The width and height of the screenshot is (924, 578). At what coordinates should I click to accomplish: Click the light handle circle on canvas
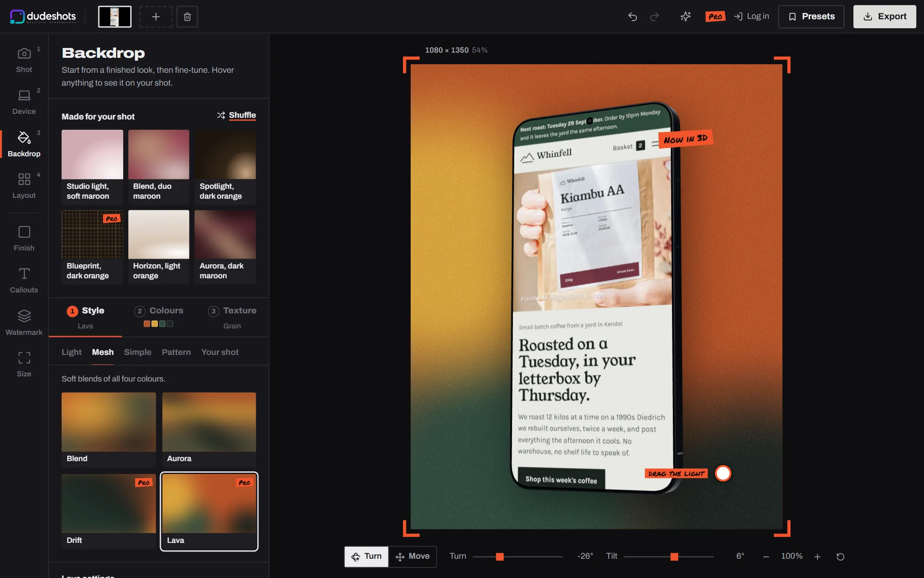[x=723, y=474]
